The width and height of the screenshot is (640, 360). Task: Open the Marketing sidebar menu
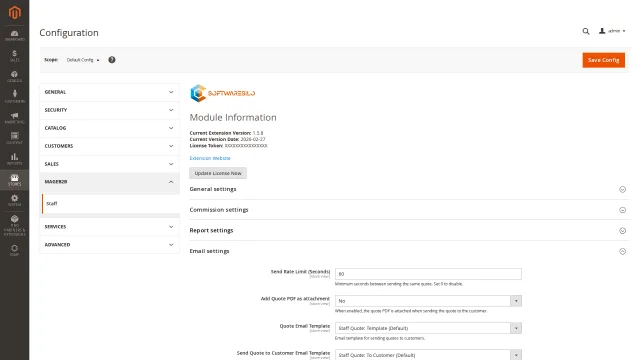(15, 118)
